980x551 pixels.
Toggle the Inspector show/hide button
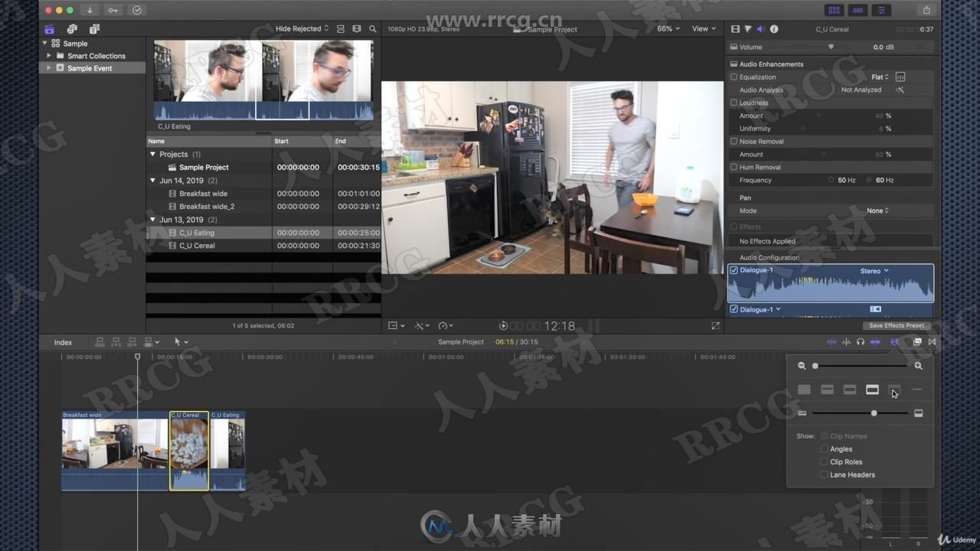(881, 10)
